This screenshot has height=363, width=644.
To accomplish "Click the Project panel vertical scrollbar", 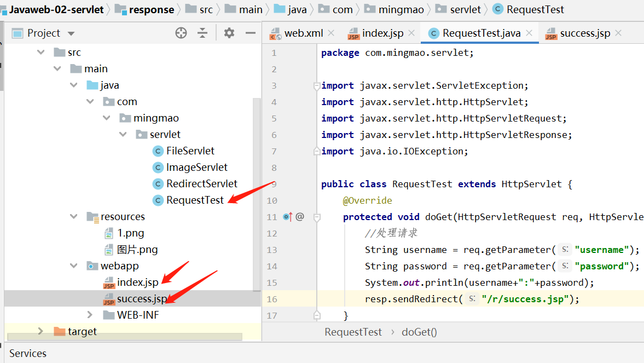I will click(x=257, y=192).
